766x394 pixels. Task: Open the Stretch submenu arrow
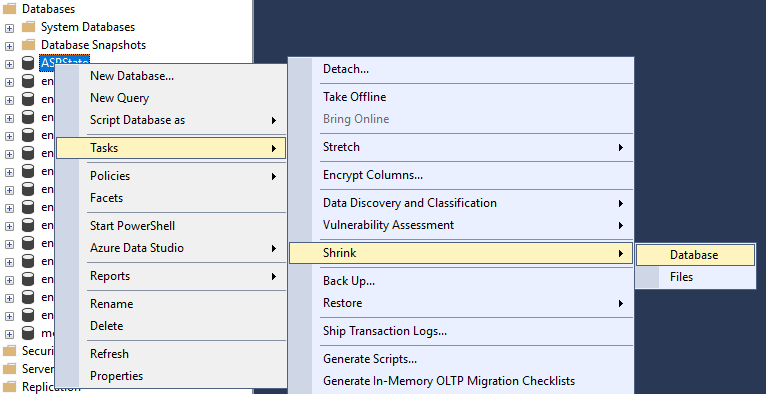(620, 147)
